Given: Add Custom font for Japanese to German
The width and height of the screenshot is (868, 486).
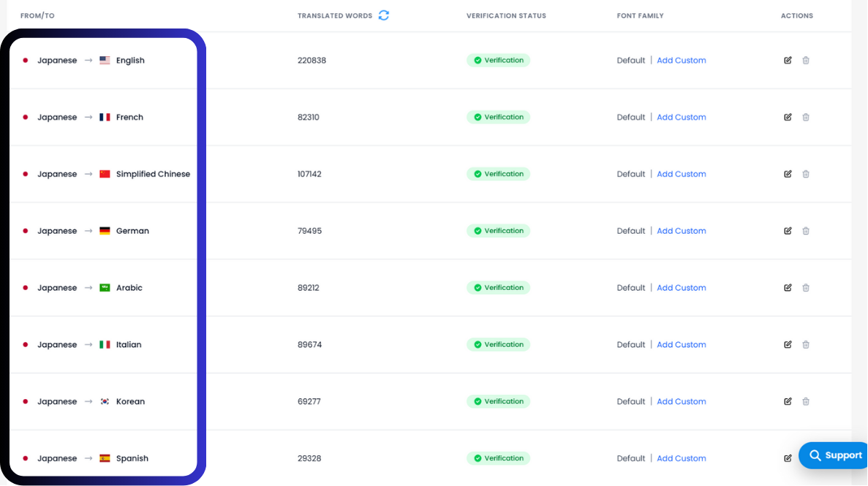Looking at the screenshot, I should [681, 231].
